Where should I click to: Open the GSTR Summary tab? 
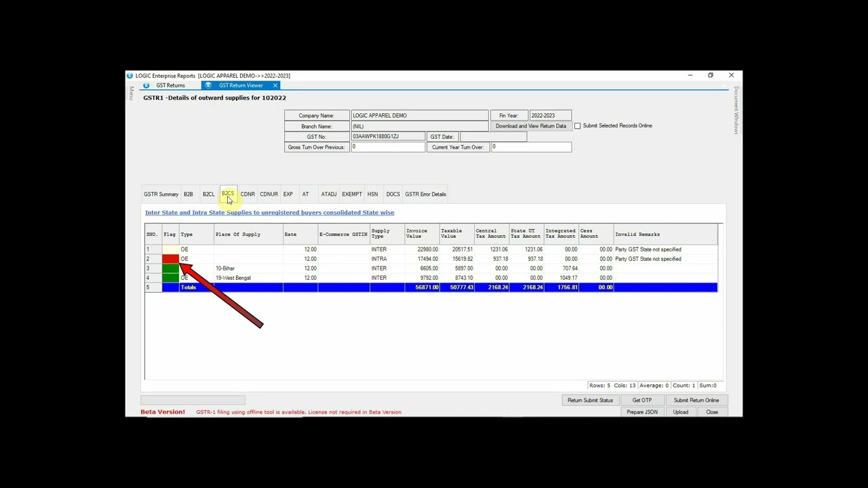pos(161,195)
